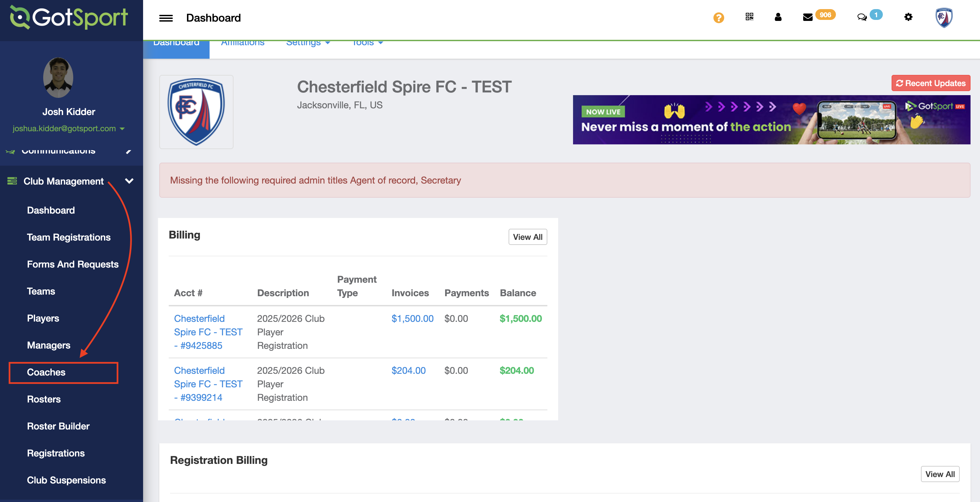Open Coaches in the sidebar menu
The height and width of the screenshot is (502, 980).
(46, 372)
